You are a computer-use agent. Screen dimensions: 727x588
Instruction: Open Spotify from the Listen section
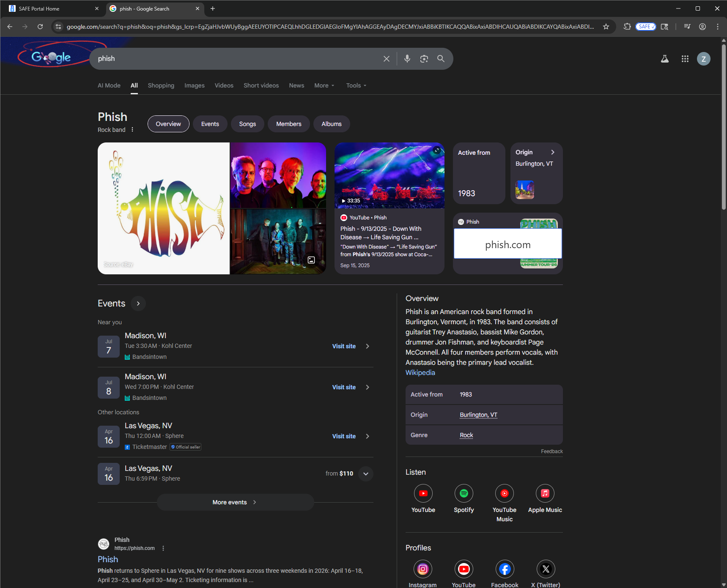(464, 493)
